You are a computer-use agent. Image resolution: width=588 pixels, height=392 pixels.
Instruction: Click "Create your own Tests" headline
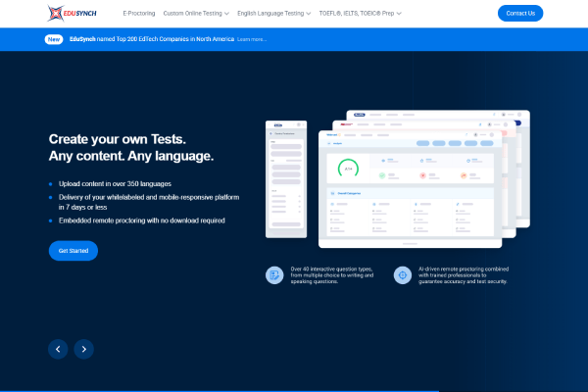coord(118,139)
